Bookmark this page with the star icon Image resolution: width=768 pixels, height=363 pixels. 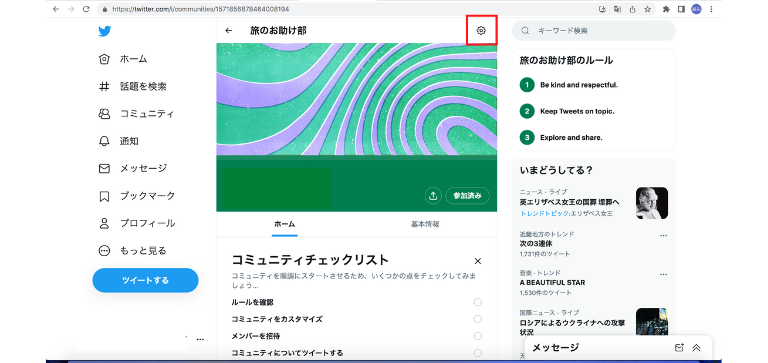(x=647, y=9)
